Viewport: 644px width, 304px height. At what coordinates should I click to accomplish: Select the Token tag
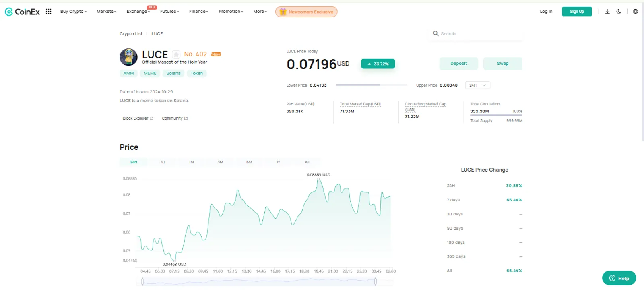pos(196,73)
